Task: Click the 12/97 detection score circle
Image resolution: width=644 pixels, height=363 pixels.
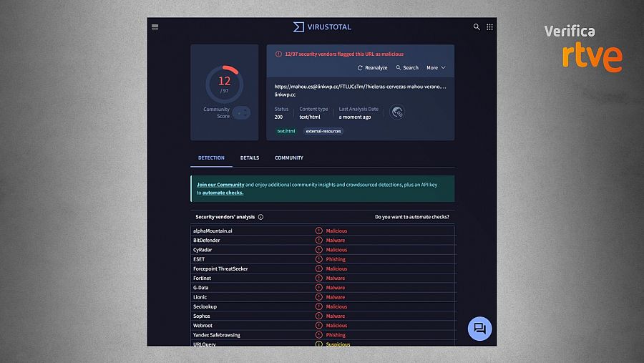Action: coord(224,84)
